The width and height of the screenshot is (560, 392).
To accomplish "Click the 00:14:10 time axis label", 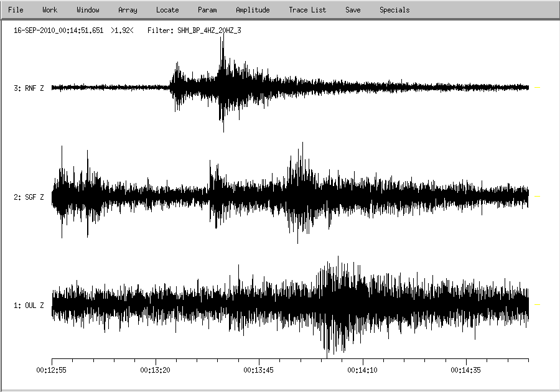I will [363, 370].
